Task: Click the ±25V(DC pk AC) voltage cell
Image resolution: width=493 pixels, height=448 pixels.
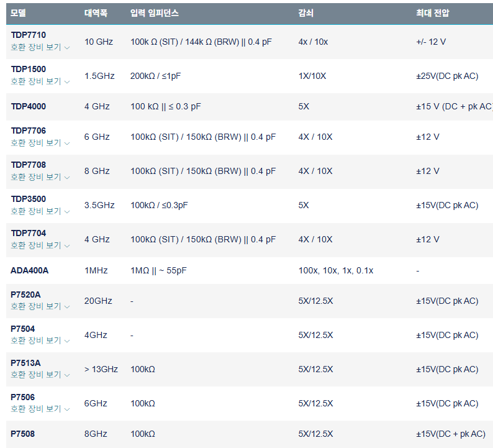Action: click(447, 76)
